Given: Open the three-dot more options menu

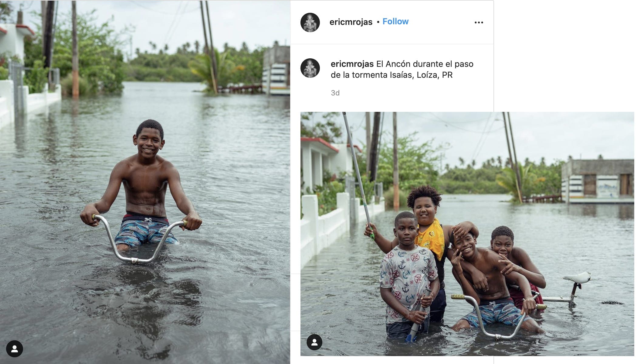Looking at the screenshot, I should tap(479, 22).
